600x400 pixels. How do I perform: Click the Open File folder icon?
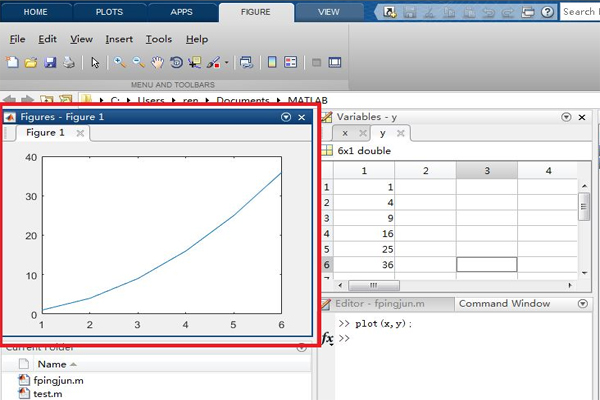tap(31, 62)
